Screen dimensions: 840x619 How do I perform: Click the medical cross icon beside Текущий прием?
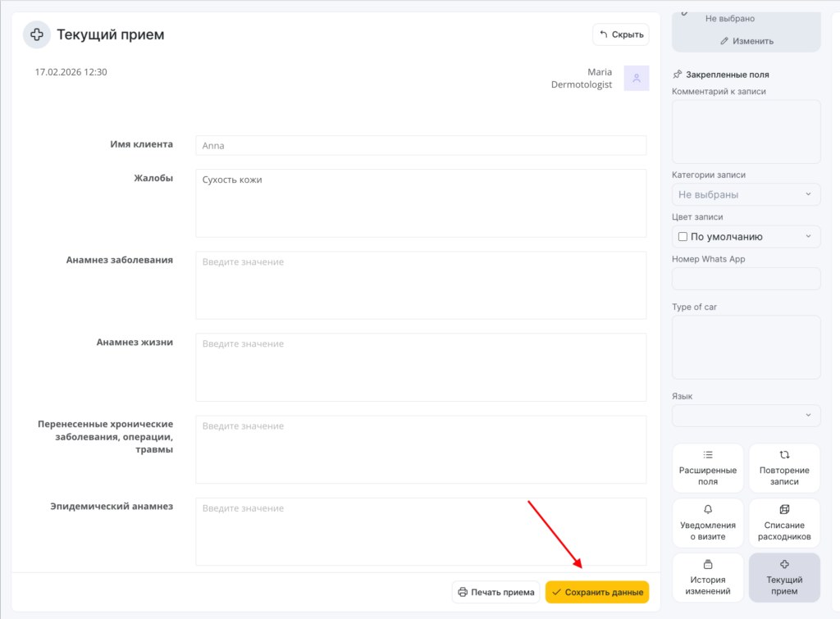click(x=36, y=34)
